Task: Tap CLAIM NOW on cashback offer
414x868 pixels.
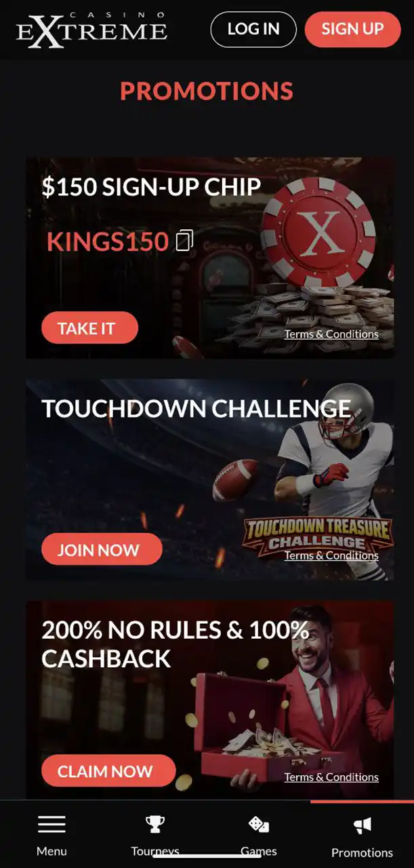Action: click(x=108, y=771)
